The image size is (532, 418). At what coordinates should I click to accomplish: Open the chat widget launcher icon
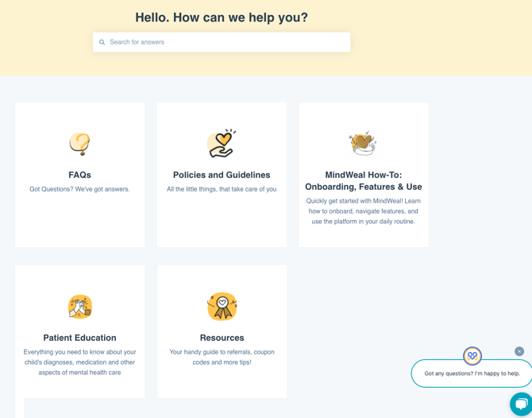click(522, 404)
